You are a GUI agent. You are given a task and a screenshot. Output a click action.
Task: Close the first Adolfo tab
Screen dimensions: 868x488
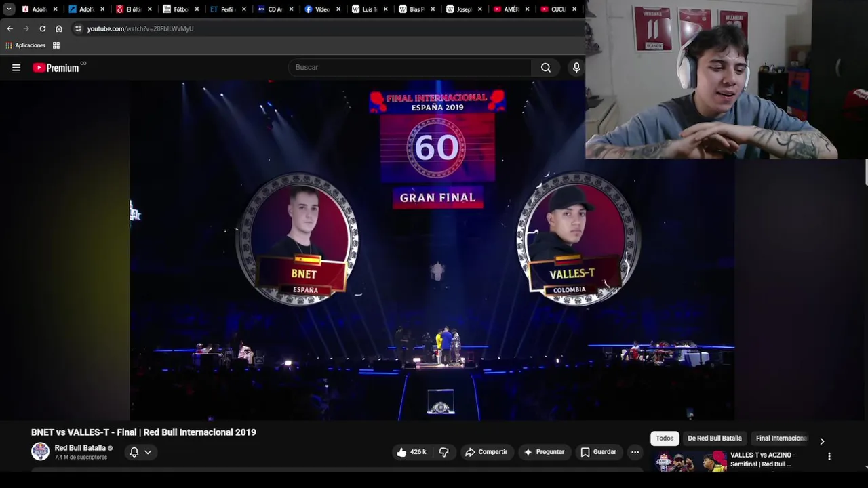56,9
